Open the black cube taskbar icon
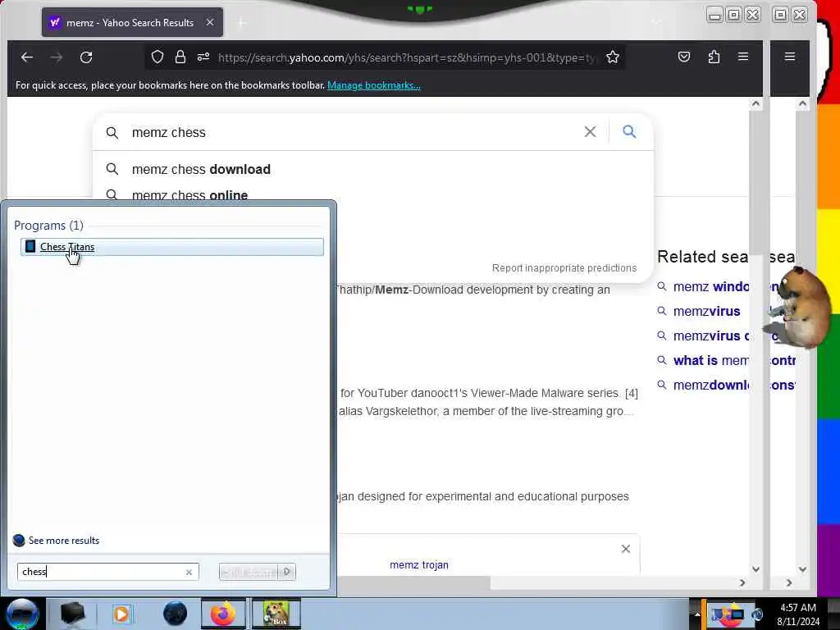The height and width of the screenshot is (630, 840). coord(72,614)
